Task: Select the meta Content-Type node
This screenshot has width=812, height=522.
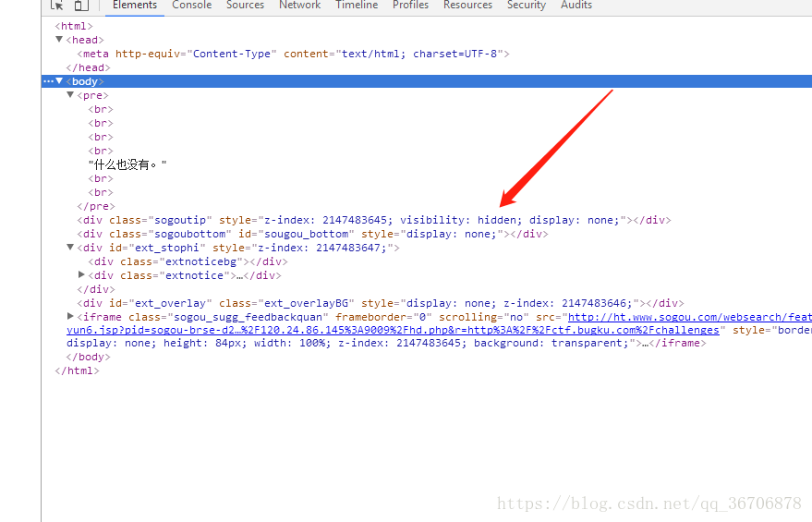Action: point(293,54)
